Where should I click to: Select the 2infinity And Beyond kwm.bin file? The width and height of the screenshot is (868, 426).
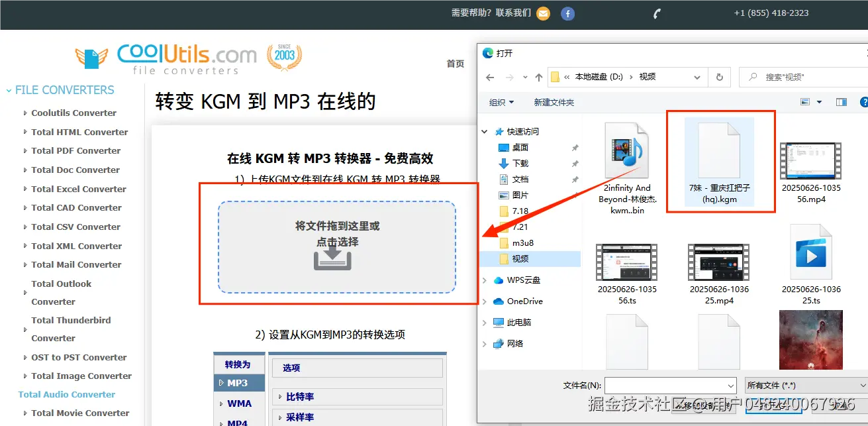pos(627,169)
